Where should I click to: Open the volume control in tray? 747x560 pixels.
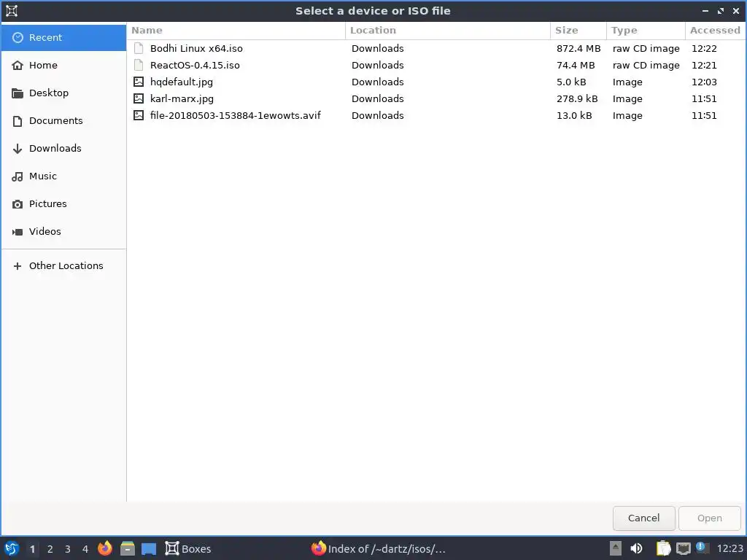[x=636, y=548]
